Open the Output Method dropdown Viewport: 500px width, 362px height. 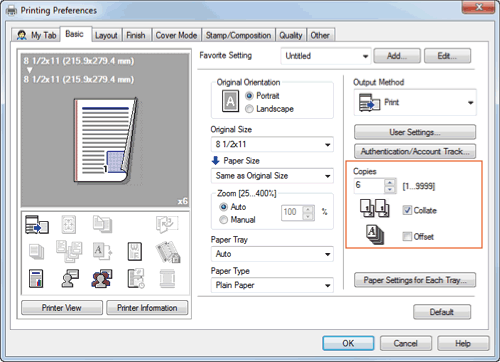point(415,102)
